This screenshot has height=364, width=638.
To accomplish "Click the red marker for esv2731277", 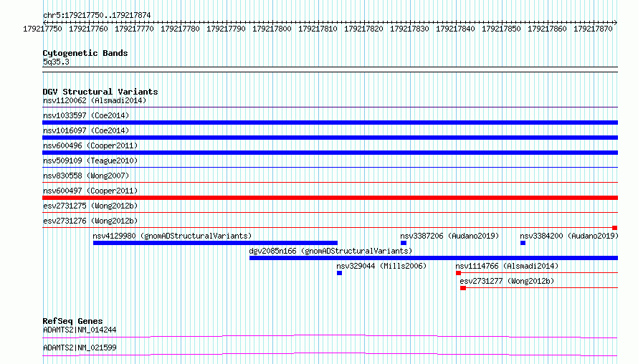I will (x=463, y=288).
